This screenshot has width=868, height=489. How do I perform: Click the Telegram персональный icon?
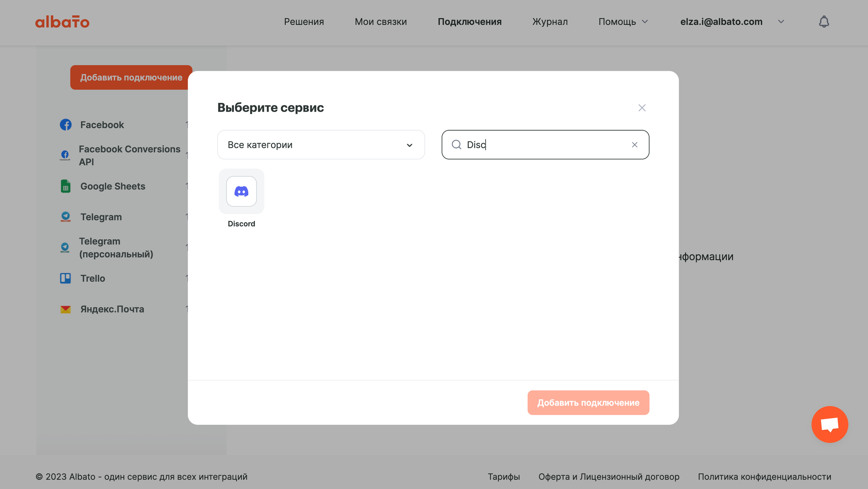point(66,248)
